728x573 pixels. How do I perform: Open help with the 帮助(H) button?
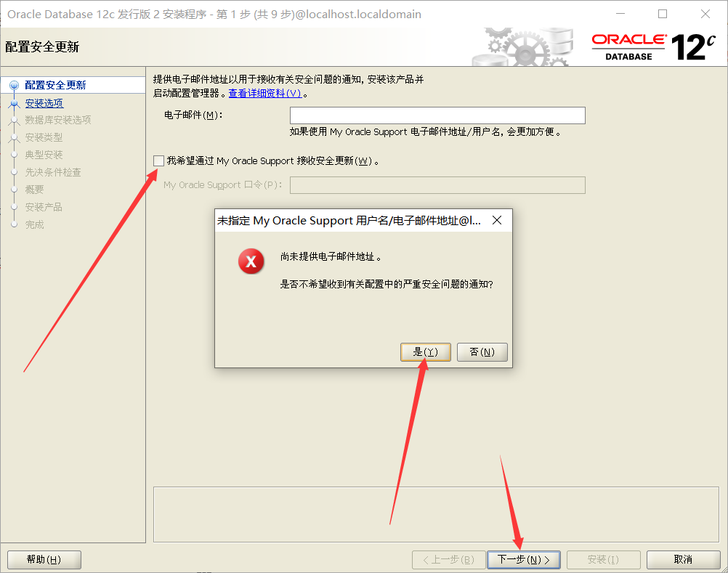pyautogui.click(x=44, y=559)
